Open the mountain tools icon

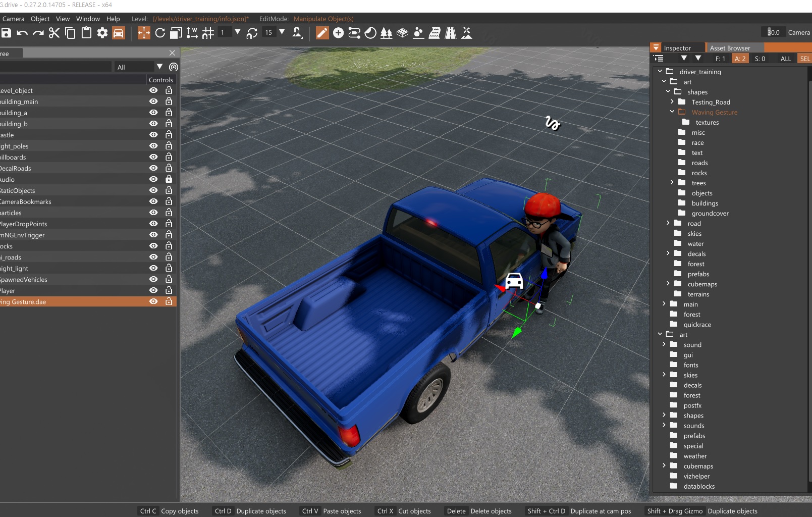[467, 33]
